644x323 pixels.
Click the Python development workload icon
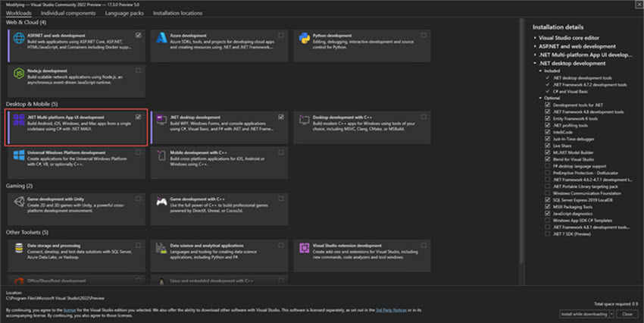[304, 36]
